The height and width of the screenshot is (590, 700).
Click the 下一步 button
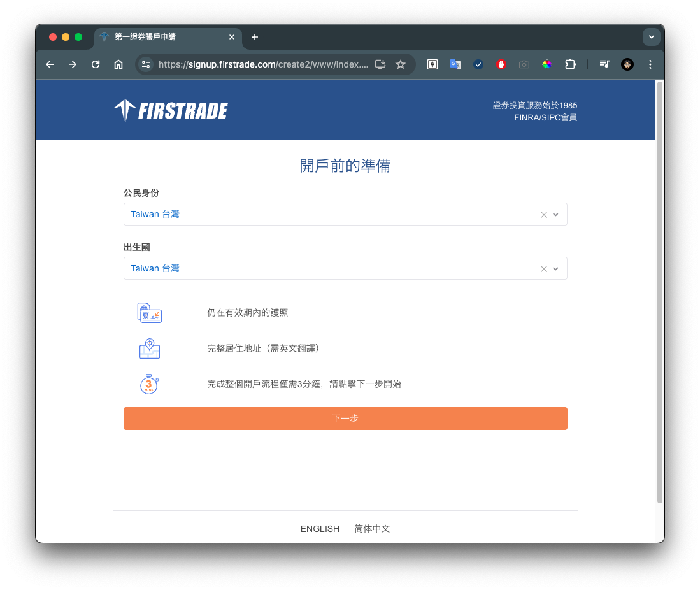pos(345,419)
